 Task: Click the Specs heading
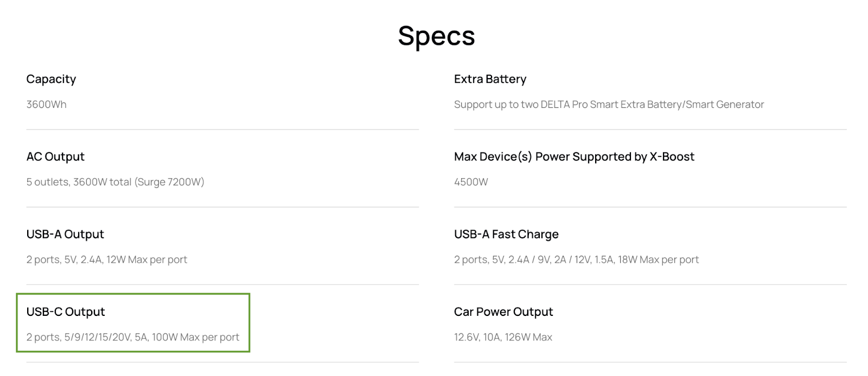(x=436, y=36)
